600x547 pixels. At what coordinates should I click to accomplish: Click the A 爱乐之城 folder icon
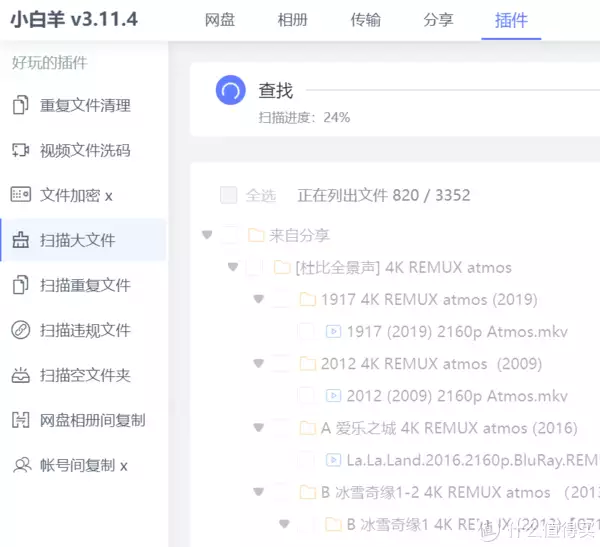click(x=308, y=428)
